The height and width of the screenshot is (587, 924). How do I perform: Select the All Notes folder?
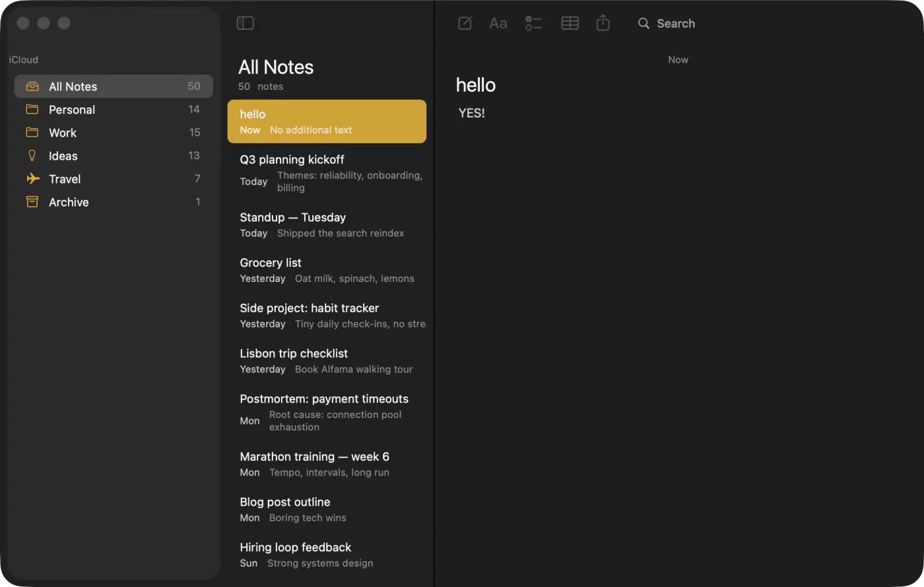(x=114, y=86)
